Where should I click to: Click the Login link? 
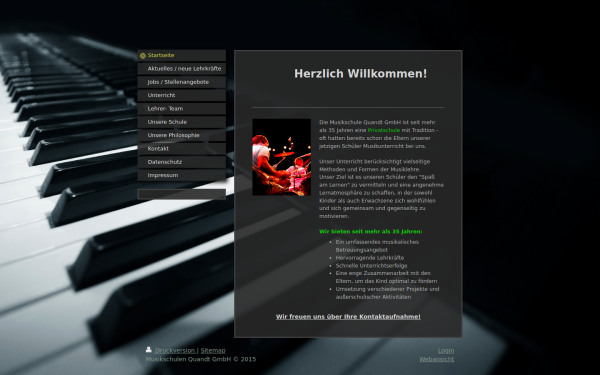click(x=446, y=351)
